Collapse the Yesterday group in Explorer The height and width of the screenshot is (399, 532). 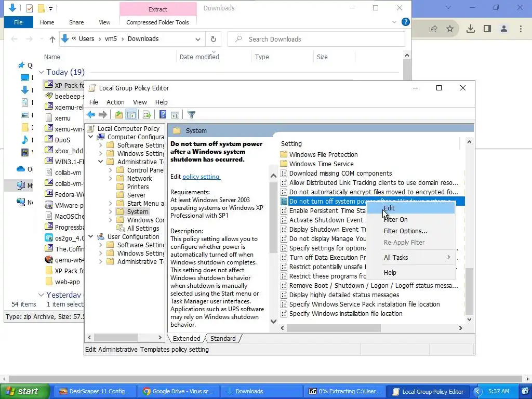click(42, 295)
